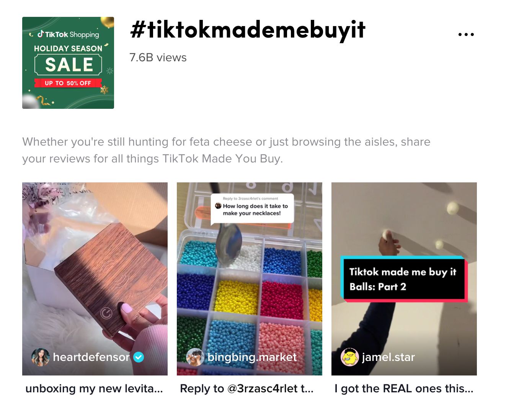The width and height of the screenshot is (532, 400).
Task: Click heartdefensor's profile avatar
Action: click(x=40, y=357)
